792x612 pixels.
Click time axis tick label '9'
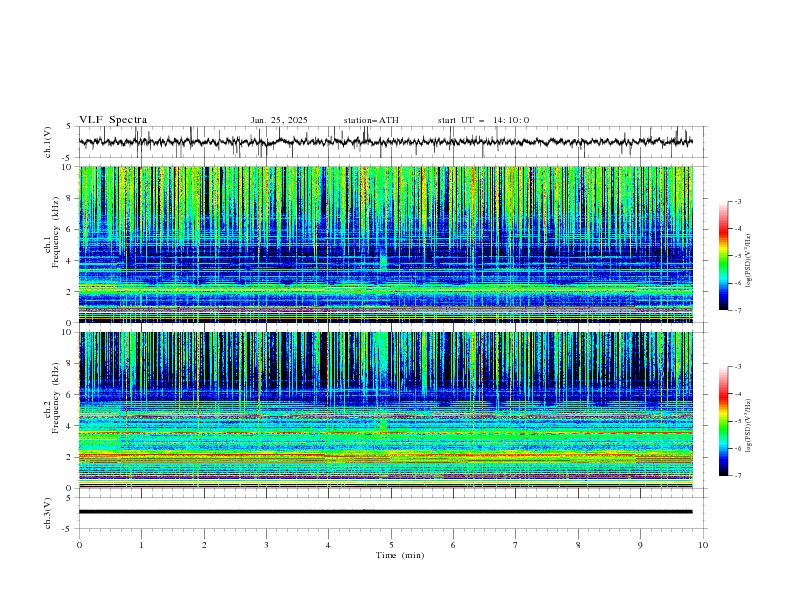pos(640,545)
